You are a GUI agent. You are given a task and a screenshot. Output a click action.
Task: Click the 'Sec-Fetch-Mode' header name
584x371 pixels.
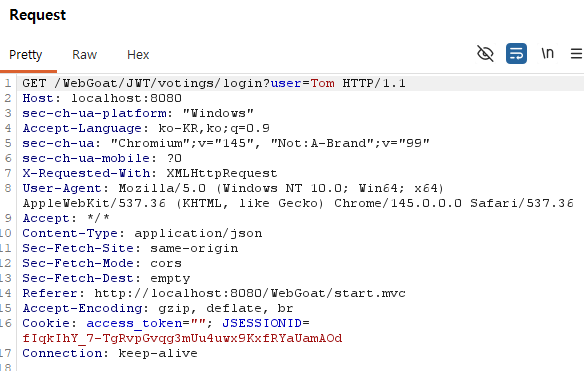[x=78, y=263]
